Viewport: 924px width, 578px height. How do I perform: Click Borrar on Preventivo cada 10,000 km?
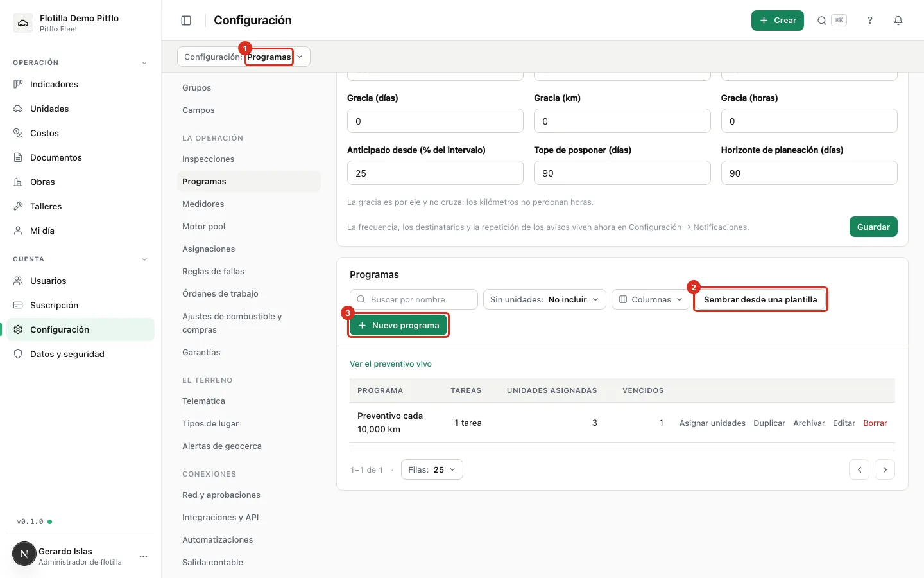875,423
